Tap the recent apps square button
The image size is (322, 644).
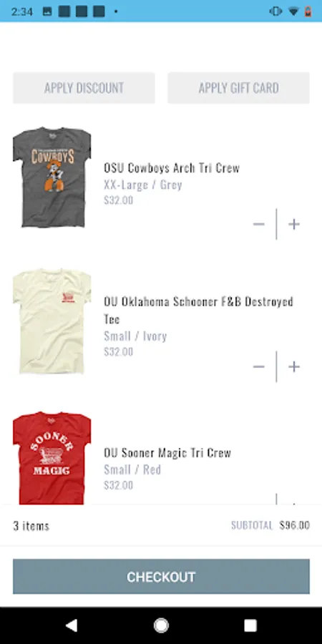click(x=250, y=625)
